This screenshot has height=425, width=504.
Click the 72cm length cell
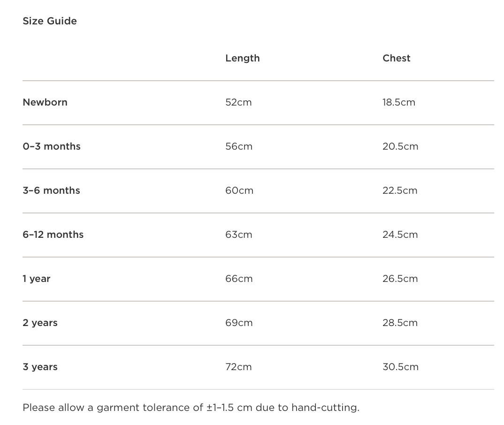coord(238,367)
